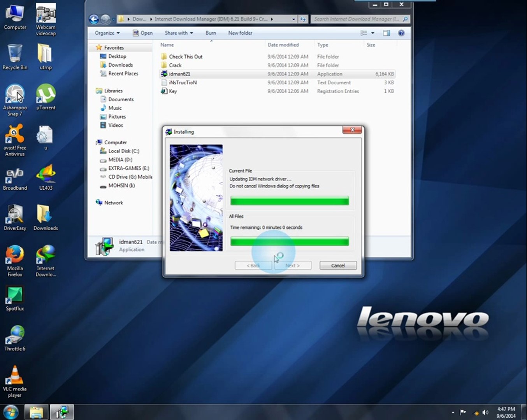Toggle the Explorer preview pane button
527x420 pixels.
(x=386, y=33)
